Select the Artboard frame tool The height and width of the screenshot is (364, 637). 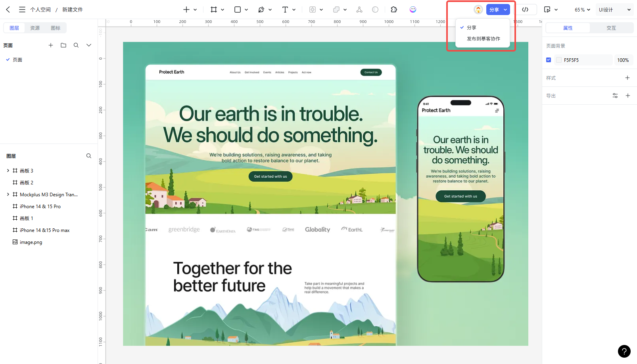[214, 10]
